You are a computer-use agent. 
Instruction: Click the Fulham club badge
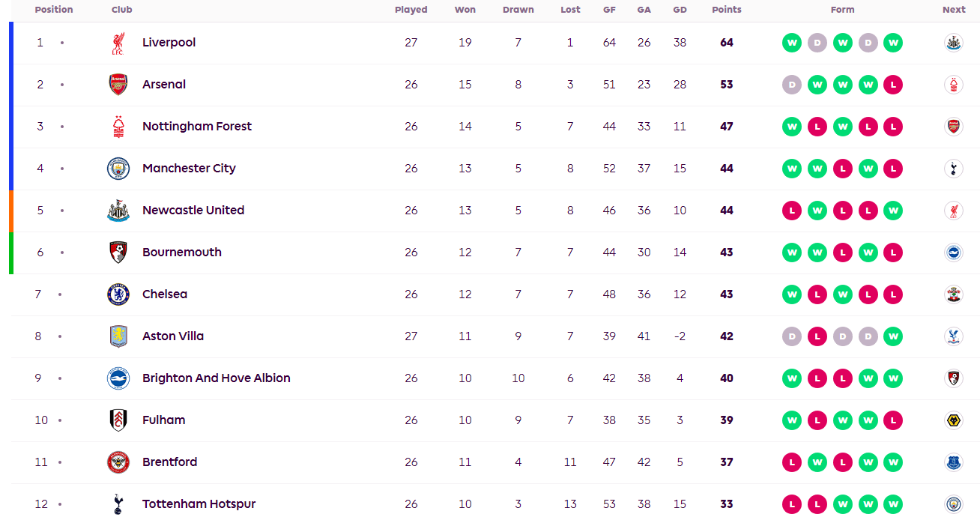click(x=118, y=420)
